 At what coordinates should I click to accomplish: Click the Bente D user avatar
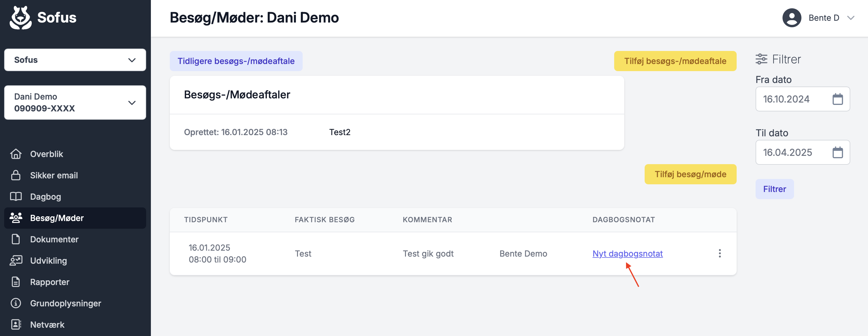coord(791,18)
